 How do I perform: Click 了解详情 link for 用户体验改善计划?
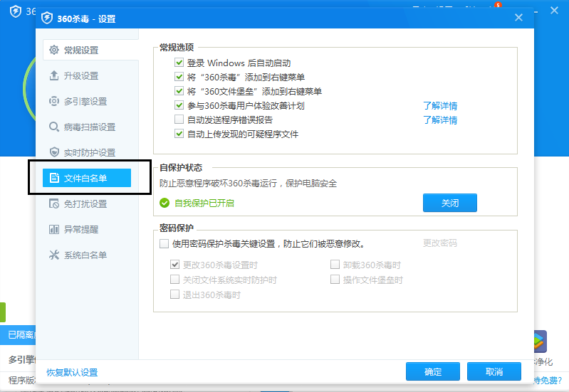pos(440,106)
